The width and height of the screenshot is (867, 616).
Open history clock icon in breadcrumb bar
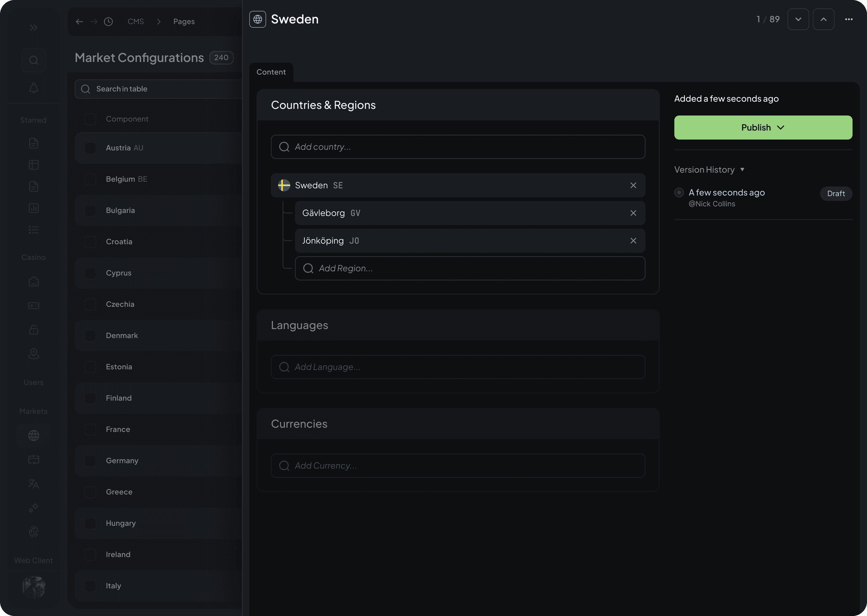coord(108,22)
